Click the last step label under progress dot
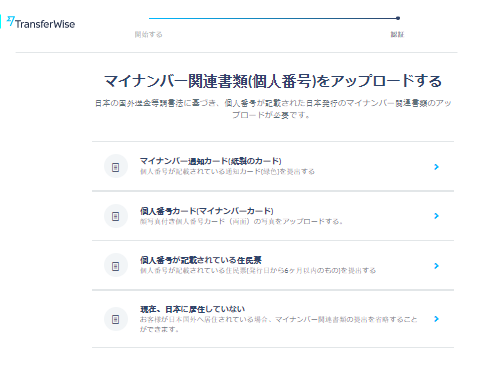477x370 pixels. click(397, 34)
